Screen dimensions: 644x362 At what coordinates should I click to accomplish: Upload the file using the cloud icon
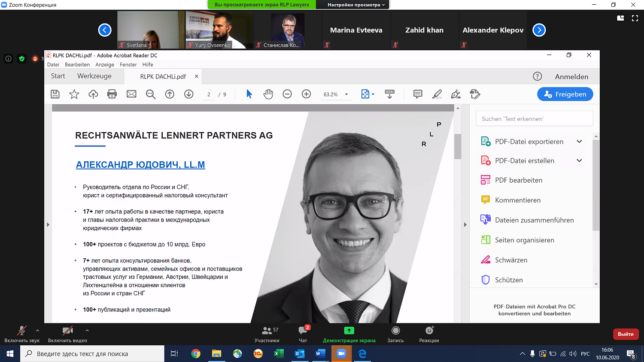[93, 94]
